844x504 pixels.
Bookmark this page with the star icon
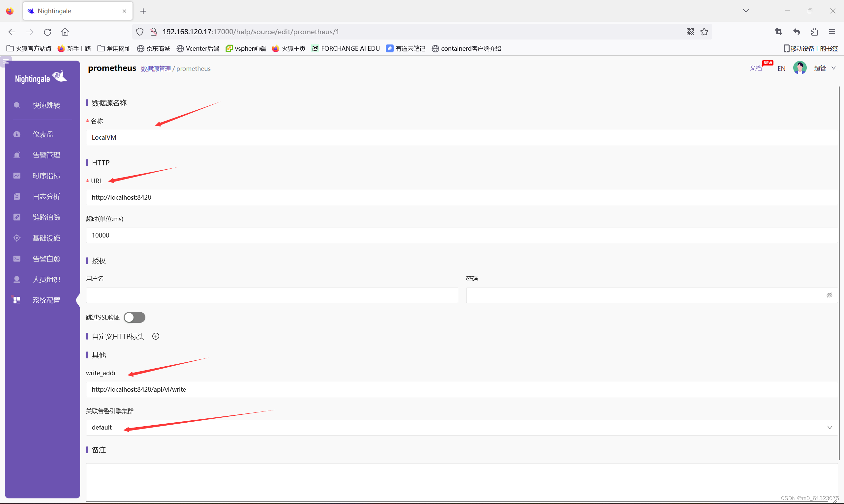point(704,32)
